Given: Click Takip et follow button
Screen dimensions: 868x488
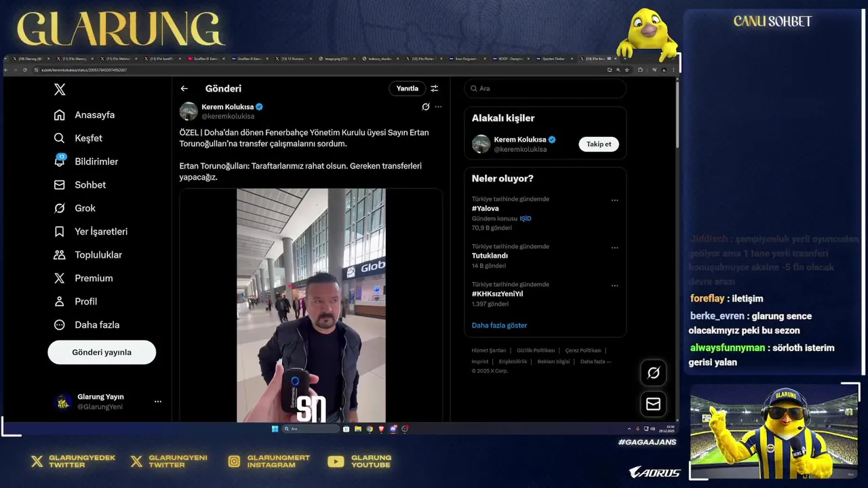Looking at the screenshot, I should [599, 144].
